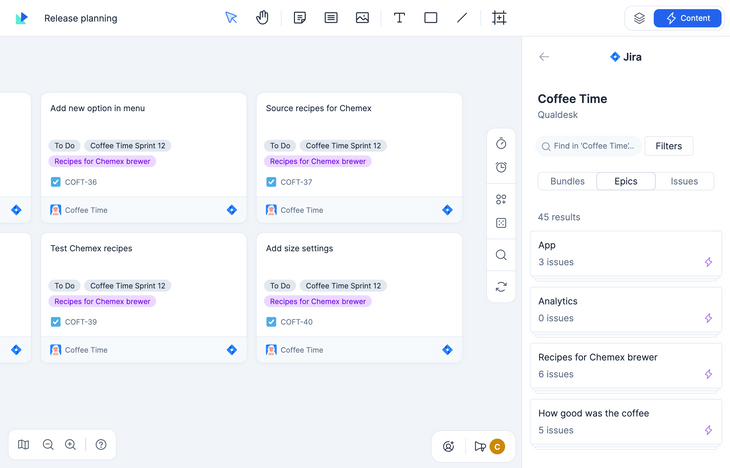
Task: Open the Analytics epic card
Action: tap(626, 309)
